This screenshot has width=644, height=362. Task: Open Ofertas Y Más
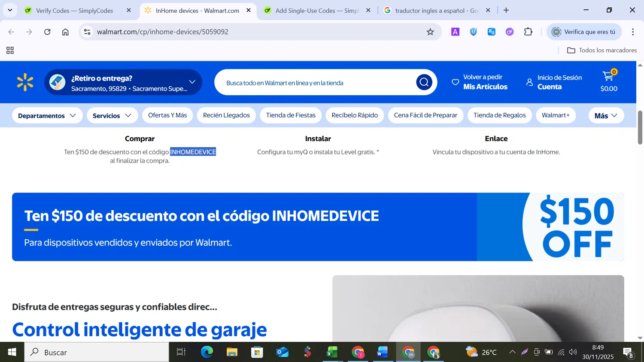click(167, 115)
